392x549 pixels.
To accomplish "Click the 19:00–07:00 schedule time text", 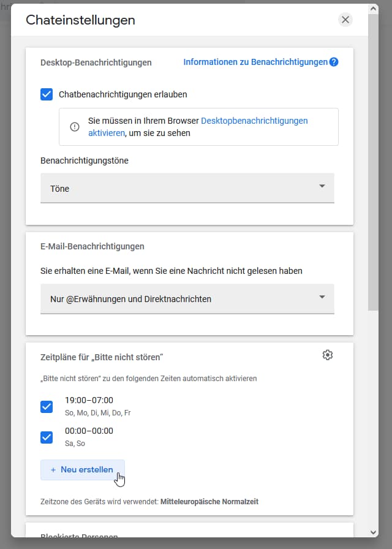I will [89, 400].
